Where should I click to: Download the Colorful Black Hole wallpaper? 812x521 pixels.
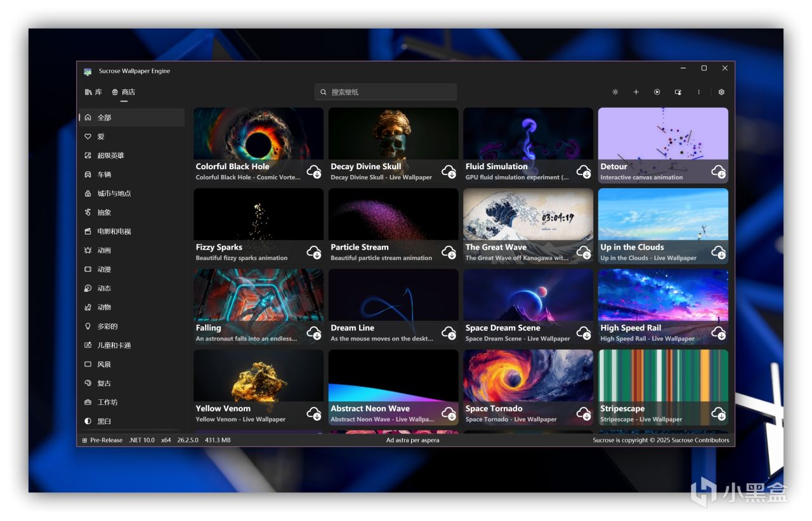tap(314, 171)
